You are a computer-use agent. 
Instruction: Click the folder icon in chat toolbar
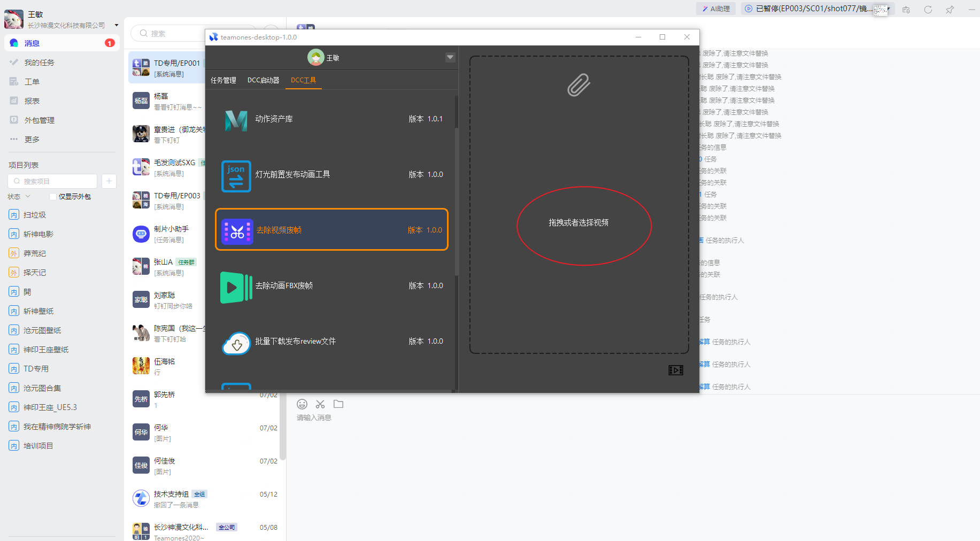tap(338, 404)
